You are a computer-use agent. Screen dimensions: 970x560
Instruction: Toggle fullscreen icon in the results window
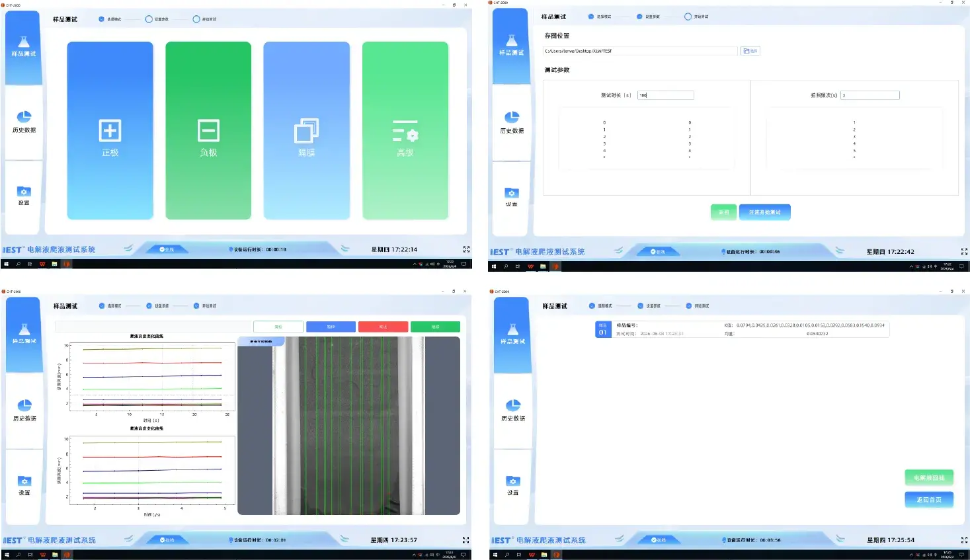coord(964,540)
